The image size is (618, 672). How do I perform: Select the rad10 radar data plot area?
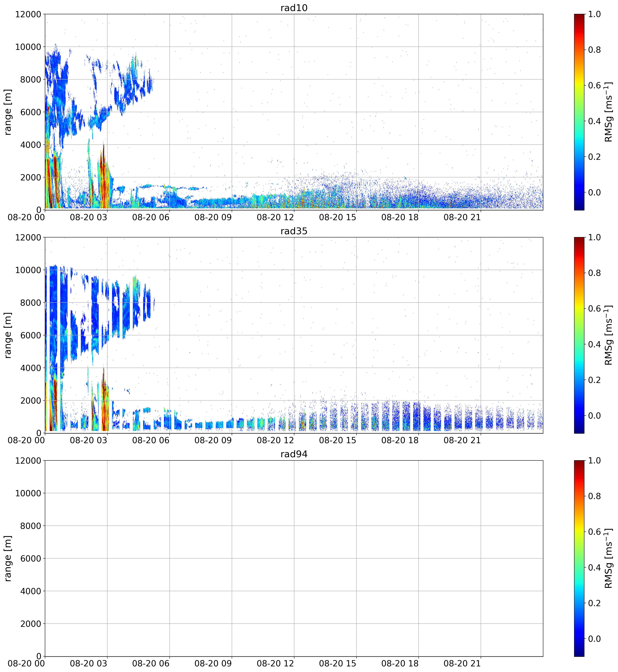(x=294, y=112)
